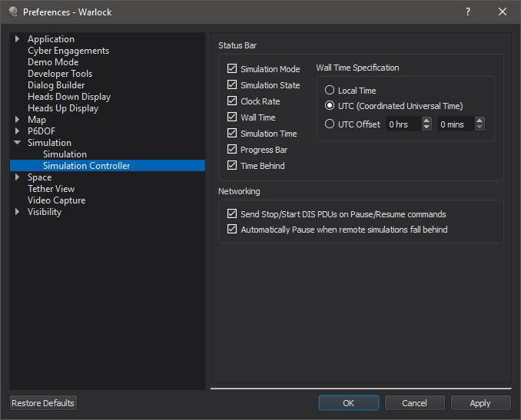
Task: Confirm with the OK button
Action: [x=349, y=403]
